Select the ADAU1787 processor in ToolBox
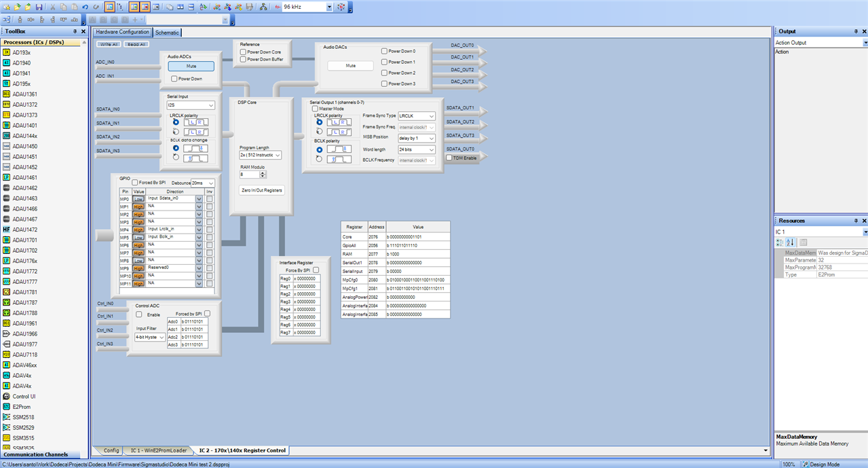Screen dimensions: 868x468 tap(24, 302)
